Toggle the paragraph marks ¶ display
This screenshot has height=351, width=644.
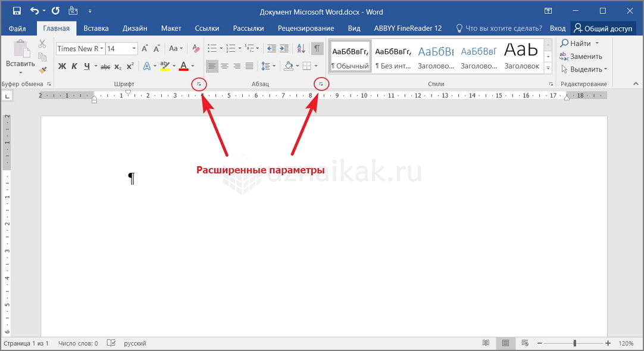click(317, 49)
